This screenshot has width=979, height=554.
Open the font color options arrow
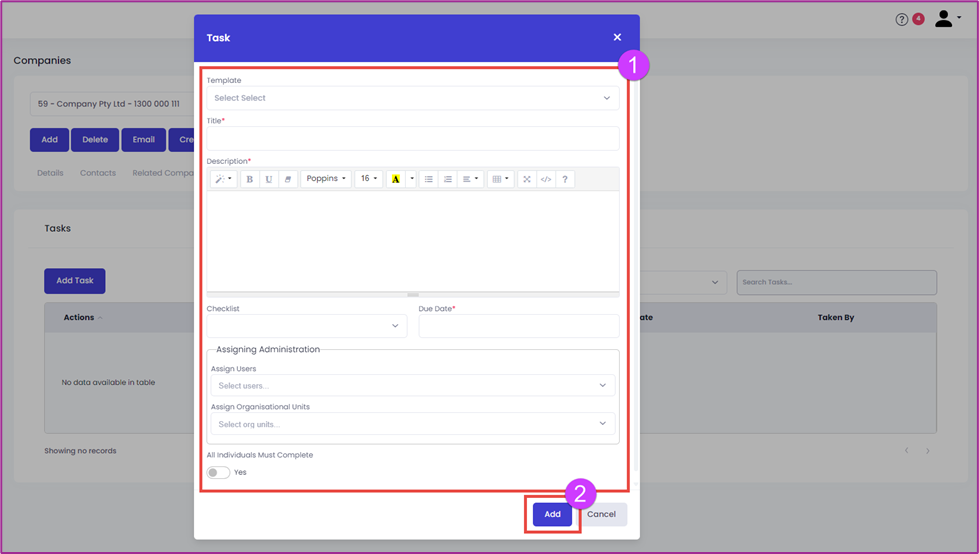(x=411, y=179)
